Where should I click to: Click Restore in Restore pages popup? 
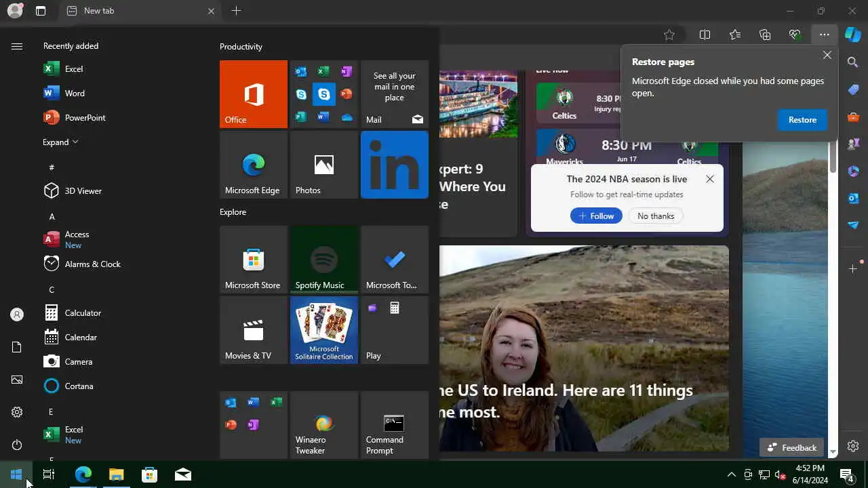[x=802, y=119]
